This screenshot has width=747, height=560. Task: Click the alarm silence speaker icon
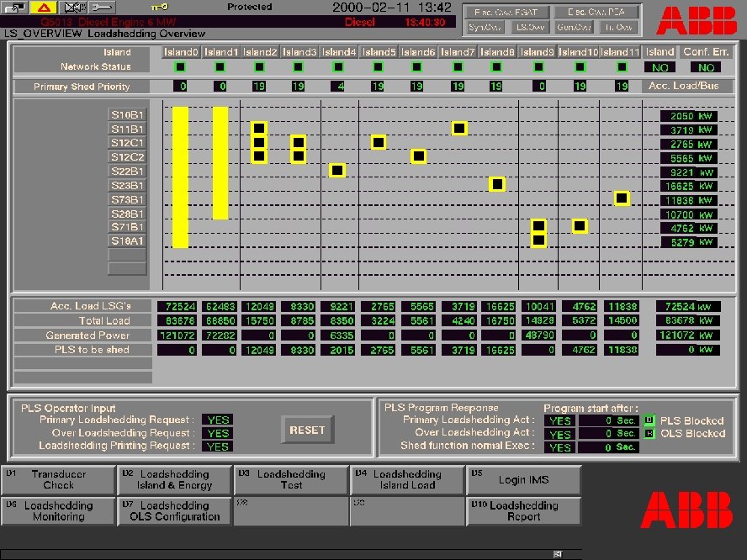[74, 8]
